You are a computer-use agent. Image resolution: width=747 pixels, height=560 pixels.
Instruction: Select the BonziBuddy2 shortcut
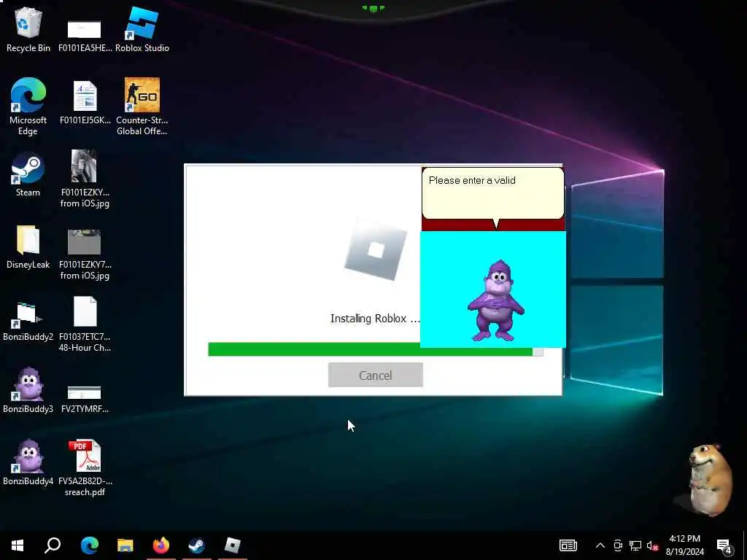tap(28, 322)
